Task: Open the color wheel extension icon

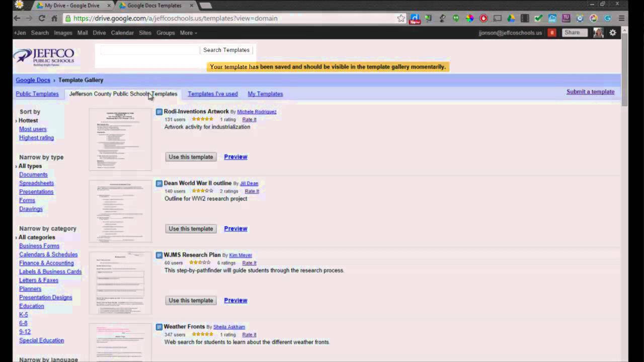Action: point(469,18)
